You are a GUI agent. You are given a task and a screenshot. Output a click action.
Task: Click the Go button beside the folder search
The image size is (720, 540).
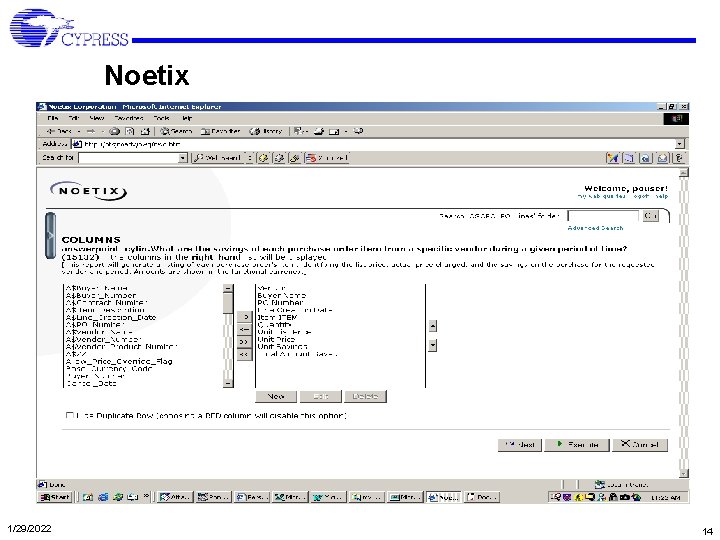point(650,216)
